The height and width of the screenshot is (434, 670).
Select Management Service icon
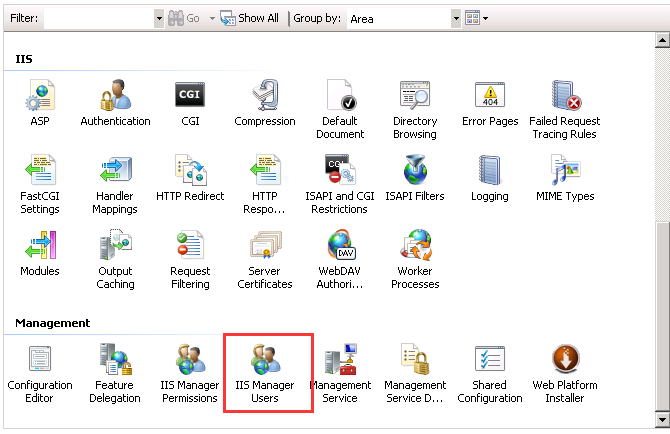341,359
